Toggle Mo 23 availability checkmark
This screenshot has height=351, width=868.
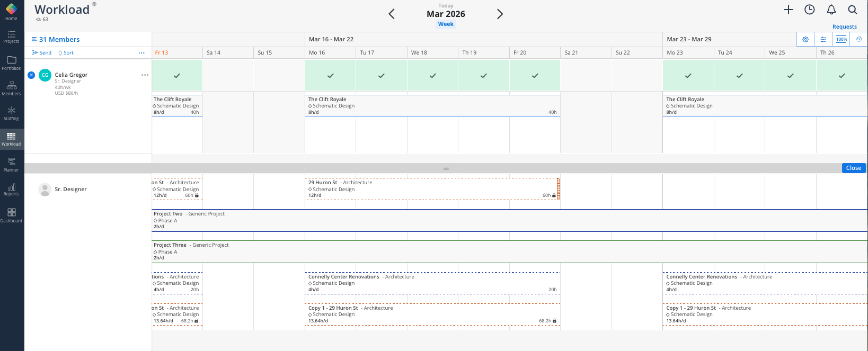tap(688, 76)
